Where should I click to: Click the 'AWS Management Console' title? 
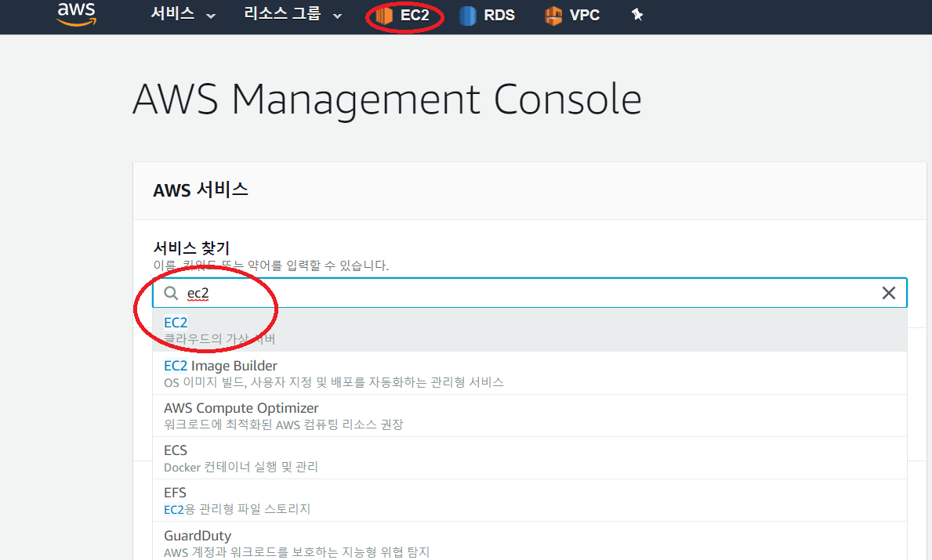pos(387,99)
